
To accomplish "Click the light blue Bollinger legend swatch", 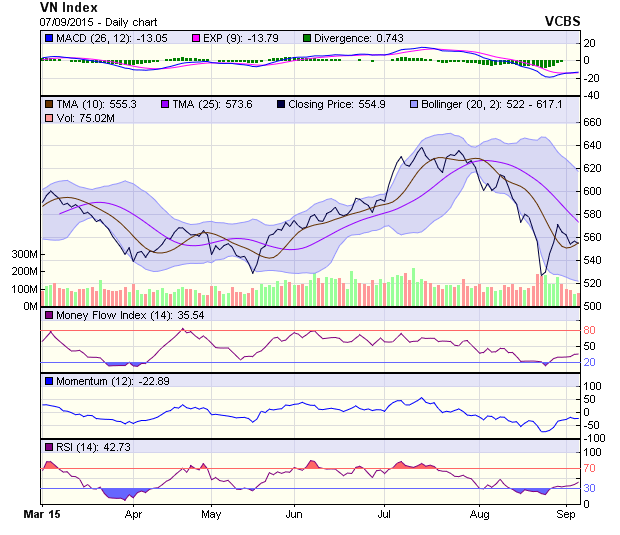I will coord(413,103).
